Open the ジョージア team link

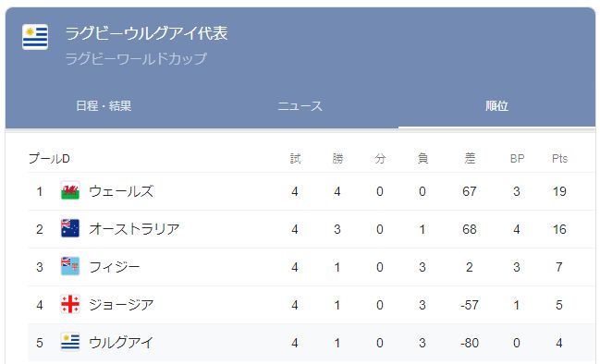point(121,304)
